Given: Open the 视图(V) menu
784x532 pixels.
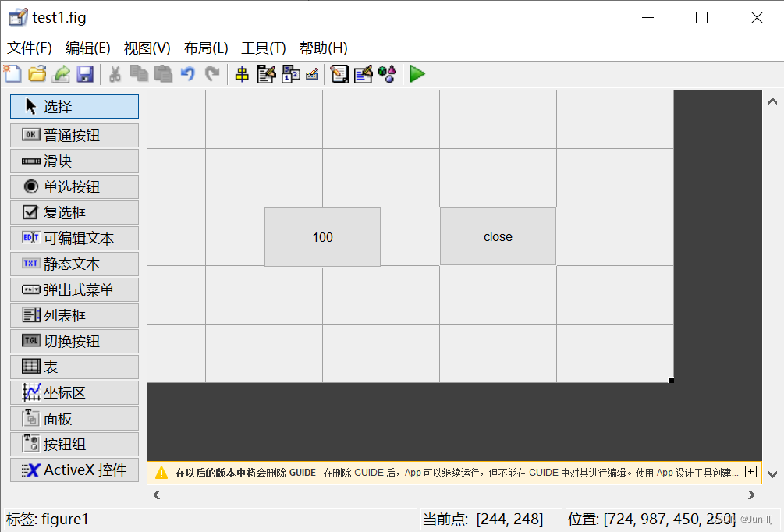Looking at the screenshot, I should pyautogui.click(x=147, y=48).
